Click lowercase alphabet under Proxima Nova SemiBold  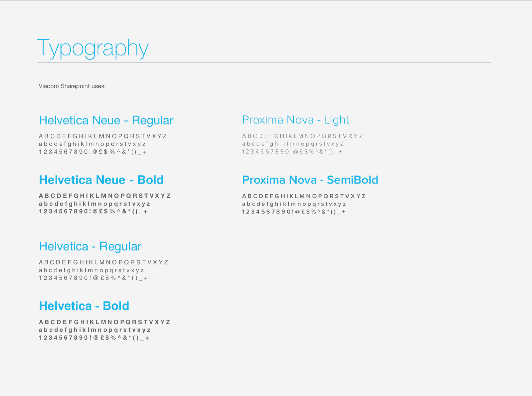coord(294,204)
